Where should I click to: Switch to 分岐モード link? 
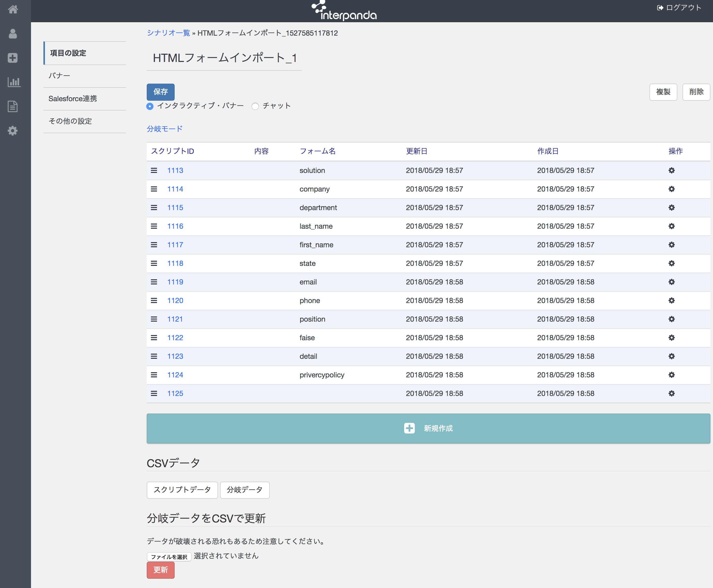(165, 129)
